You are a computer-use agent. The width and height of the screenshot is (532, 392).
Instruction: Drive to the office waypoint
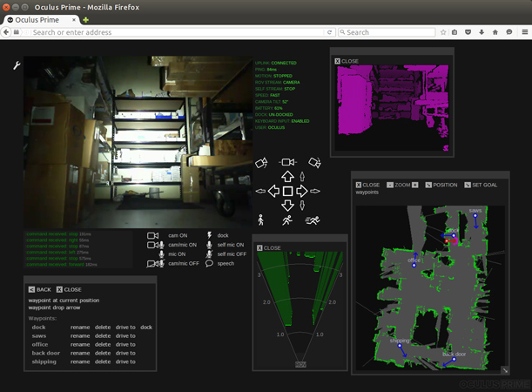pos(125,344)
